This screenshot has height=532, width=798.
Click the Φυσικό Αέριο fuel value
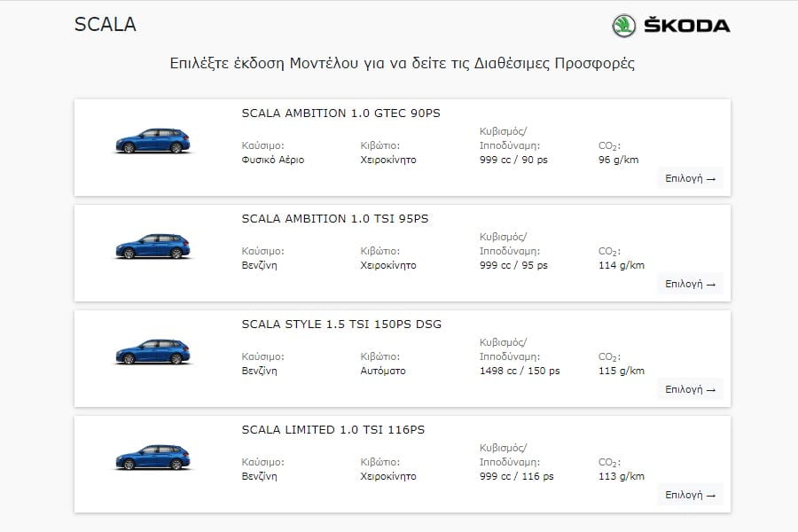pyautogui.click(x=272, y=160)
